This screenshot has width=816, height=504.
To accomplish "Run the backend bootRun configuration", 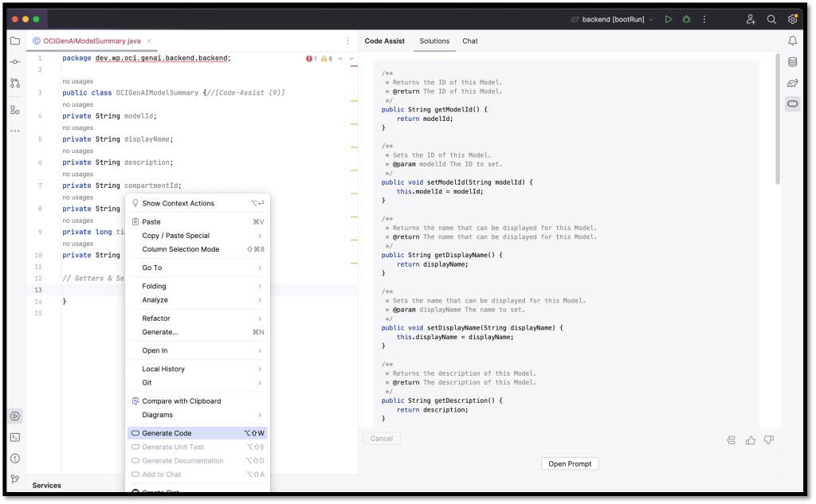I will point(669,19).
